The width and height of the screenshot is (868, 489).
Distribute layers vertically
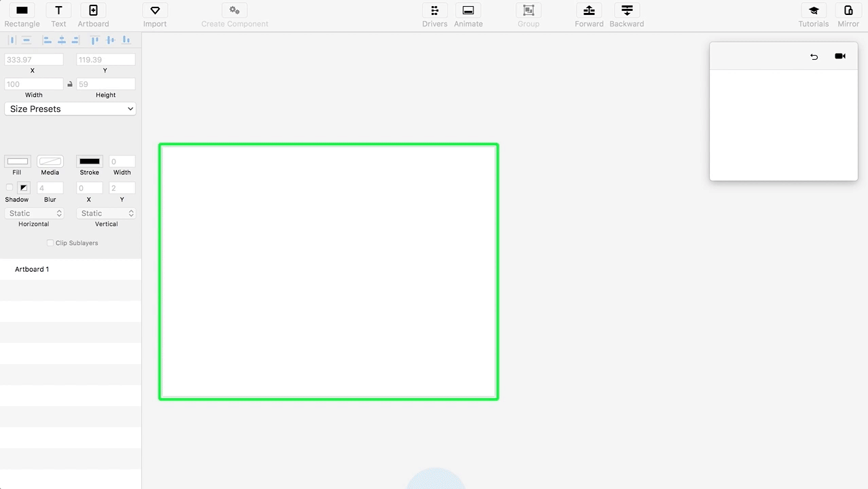click(x=26, y=40)
